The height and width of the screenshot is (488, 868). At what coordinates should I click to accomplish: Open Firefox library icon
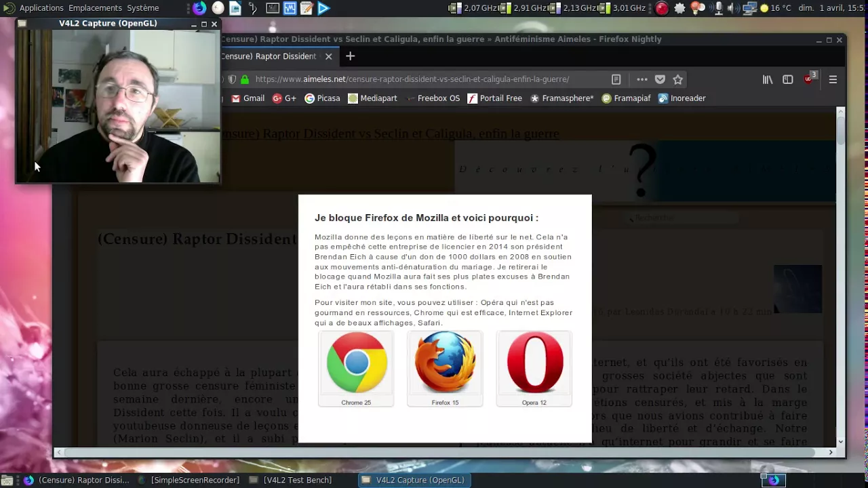point(768,79)
